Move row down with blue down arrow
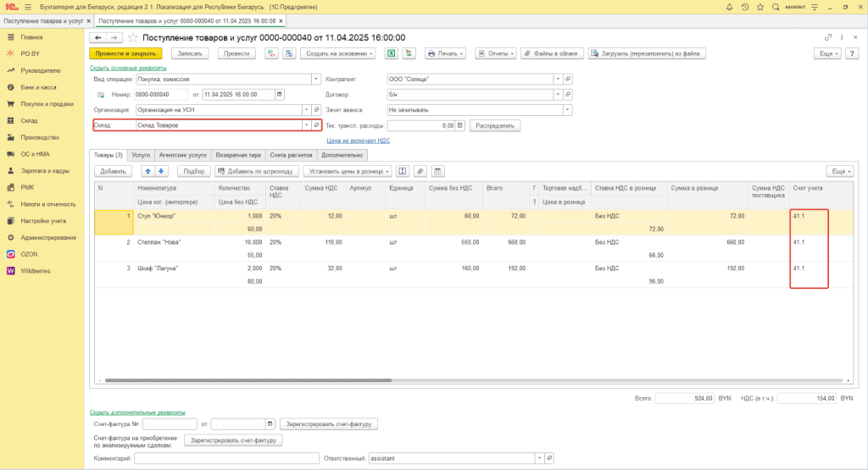Screen dimensions: 868x470 coord(161,171)
